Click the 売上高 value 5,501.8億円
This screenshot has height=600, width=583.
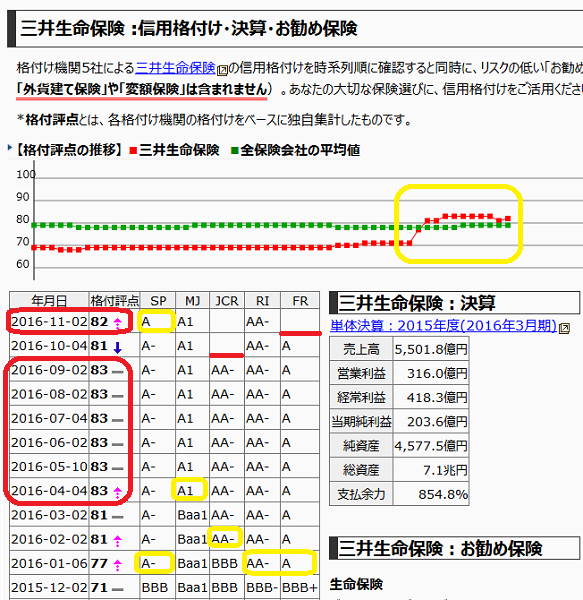point(431,349)
